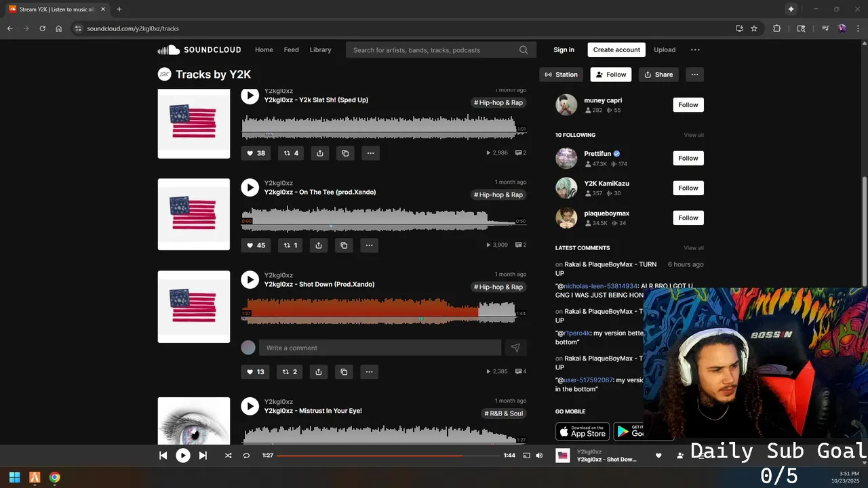The height and width of the screenshot is (488, 868).
Task: Open Prettifun avatar
Action: coord(566,158)
